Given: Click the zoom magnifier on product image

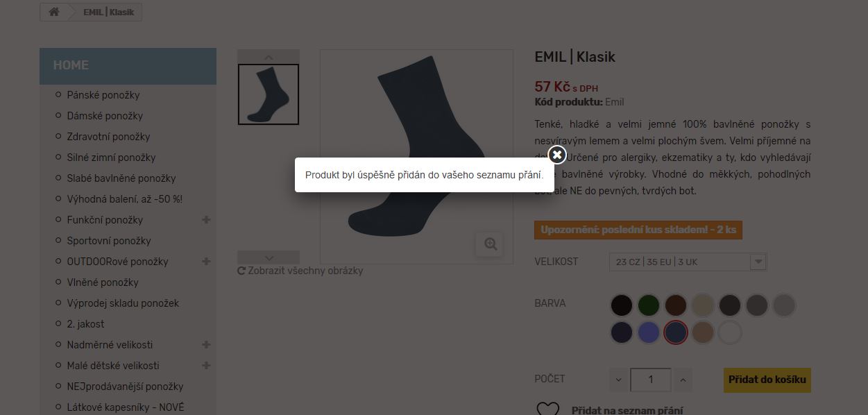Looking at the screenshot, I should [491, 244].
